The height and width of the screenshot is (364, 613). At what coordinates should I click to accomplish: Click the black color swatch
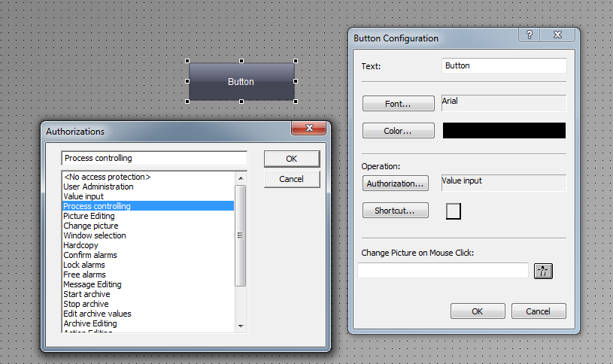point(504,131)
